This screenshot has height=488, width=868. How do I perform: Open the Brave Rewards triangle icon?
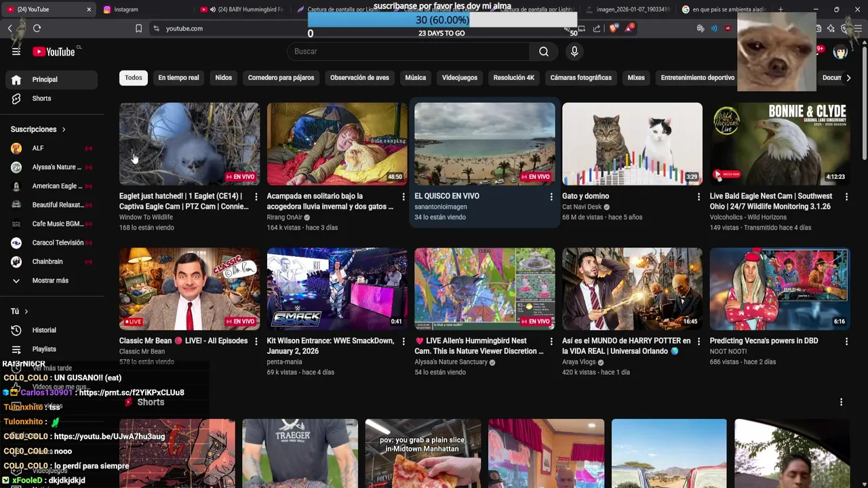click(629, 28)
